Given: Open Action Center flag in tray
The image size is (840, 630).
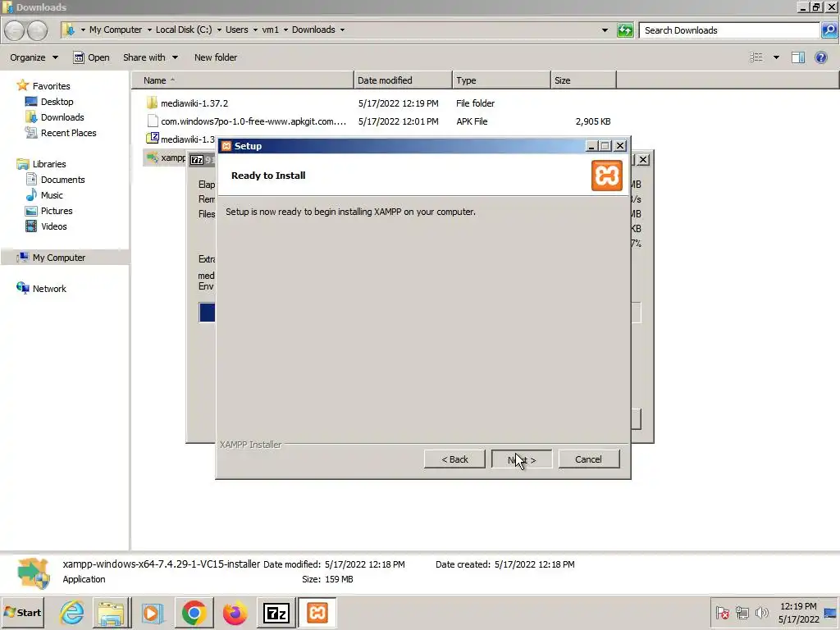Looking at the screenshot, I should pyautogui.click(x=722, y=612).
